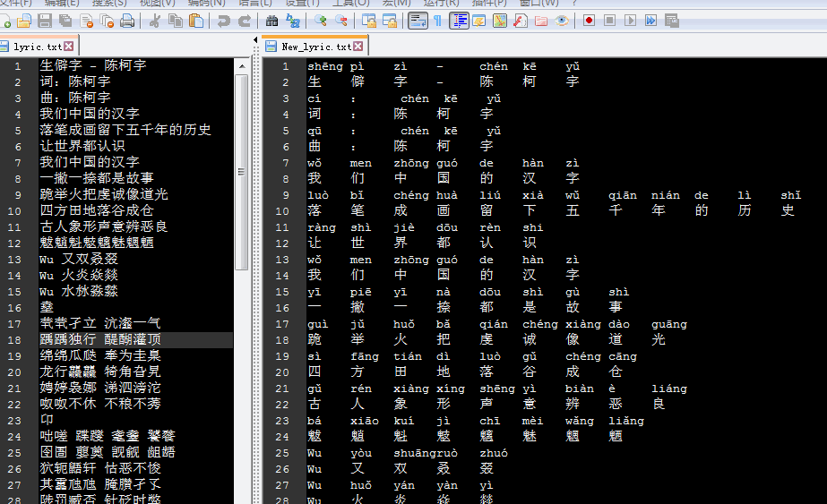827x504 pixels.
Task: Open Folder as Workspace icon
Action: (540, 21)
